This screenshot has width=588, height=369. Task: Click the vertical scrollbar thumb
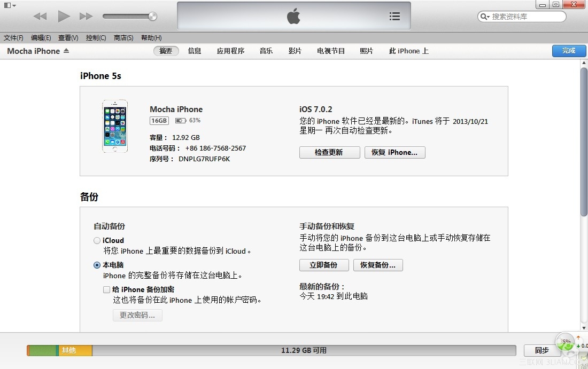pos(584,142)
